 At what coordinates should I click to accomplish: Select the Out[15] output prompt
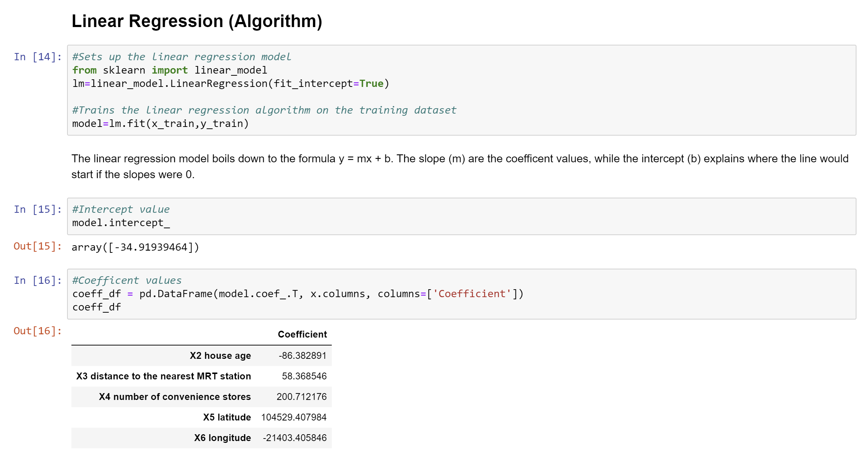click(x=38, y=246)
